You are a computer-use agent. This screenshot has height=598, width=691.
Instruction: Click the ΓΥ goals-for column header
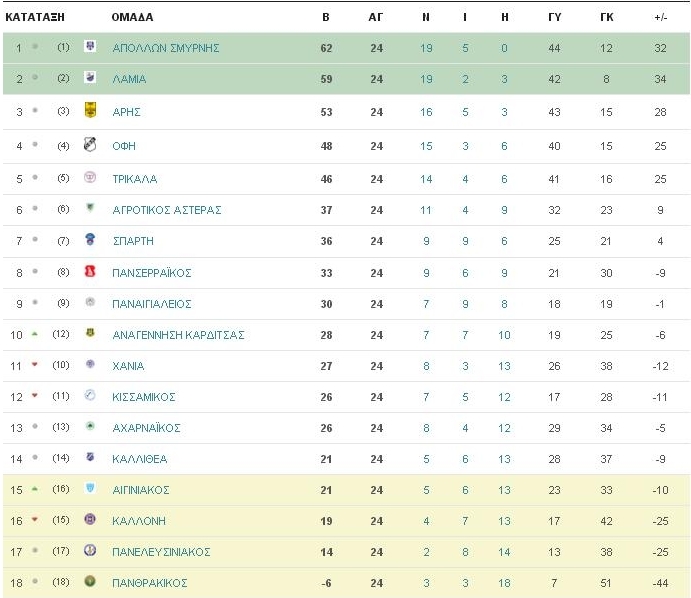tap(554, 17)
